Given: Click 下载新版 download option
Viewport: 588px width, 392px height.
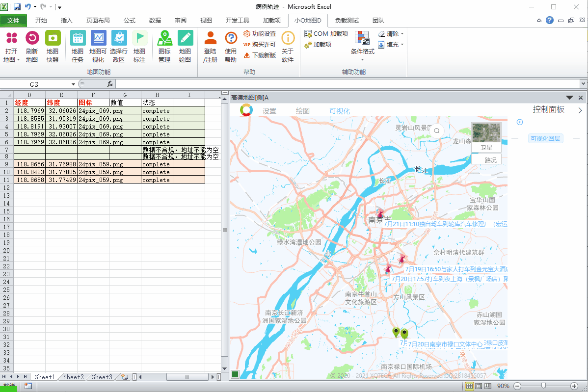Looking at the screenshot, I should 260,55.
